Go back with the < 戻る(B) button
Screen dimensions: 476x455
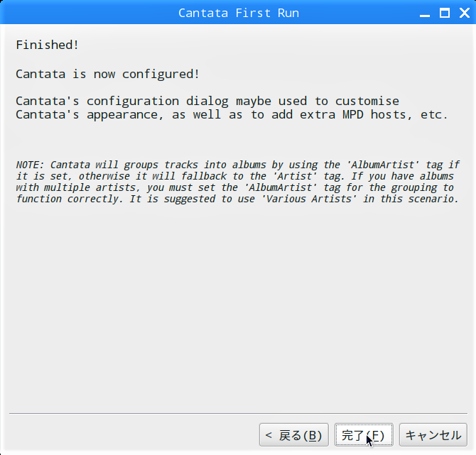(294, 435)
